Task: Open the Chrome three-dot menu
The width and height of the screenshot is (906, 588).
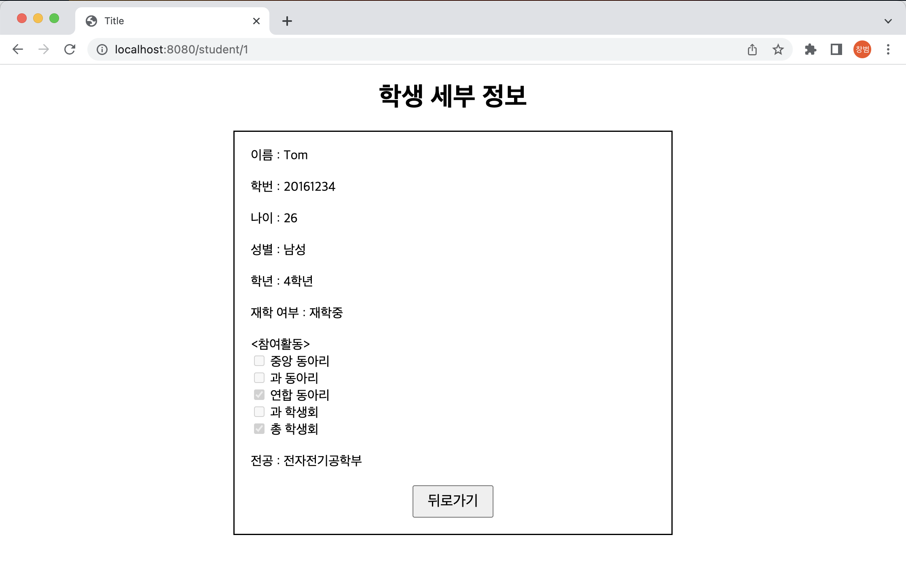Action: [888, 49]
